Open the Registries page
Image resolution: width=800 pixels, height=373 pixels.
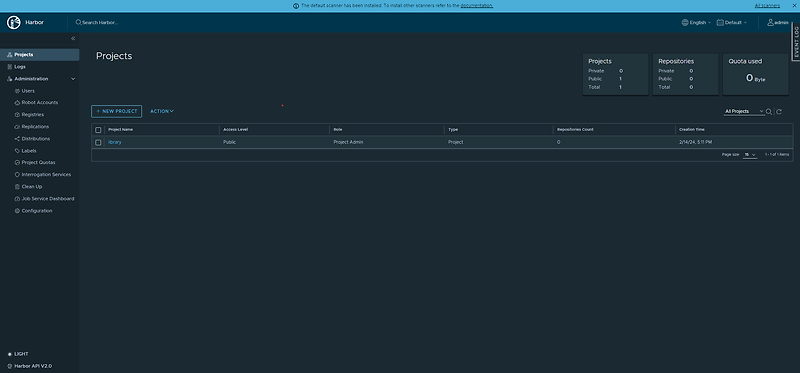pos(32,115)
